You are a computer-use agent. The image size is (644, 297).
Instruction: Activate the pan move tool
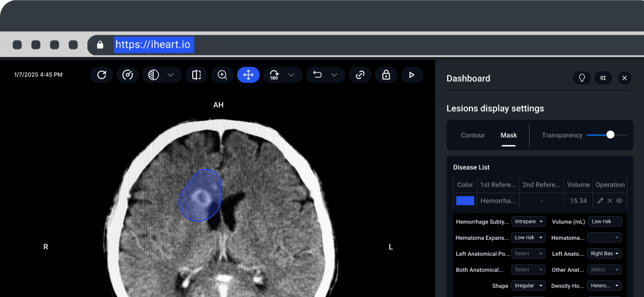(248, 75)
